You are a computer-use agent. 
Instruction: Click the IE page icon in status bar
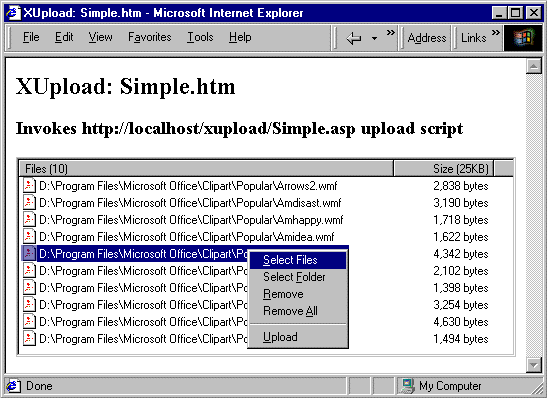click(13, 386)
